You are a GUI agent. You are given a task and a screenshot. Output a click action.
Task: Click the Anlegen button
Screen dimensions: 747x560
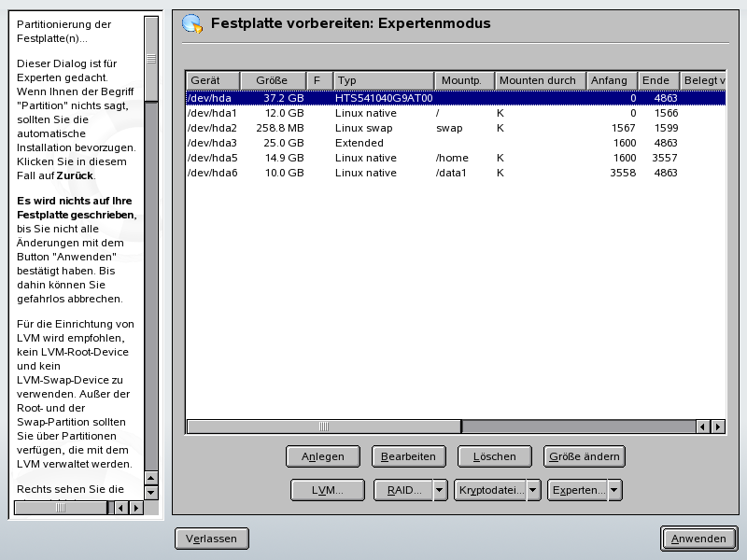(323, 456)
